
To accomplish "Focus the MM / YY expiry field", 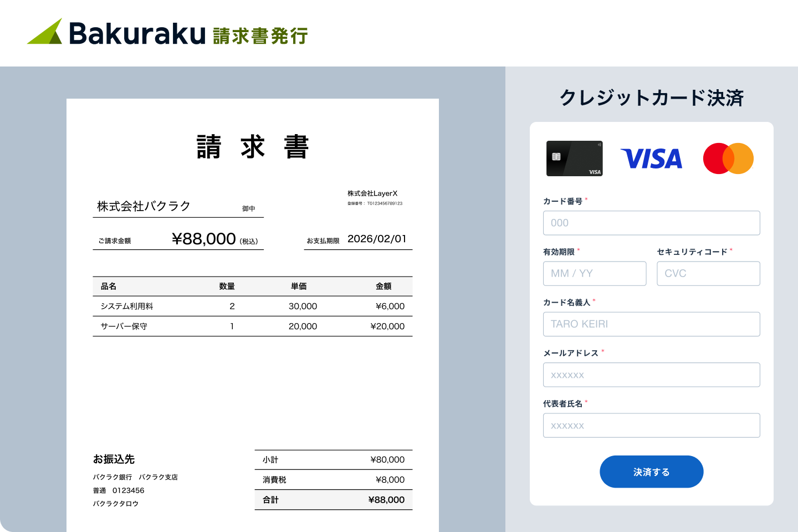I will (x=594, y=273).
